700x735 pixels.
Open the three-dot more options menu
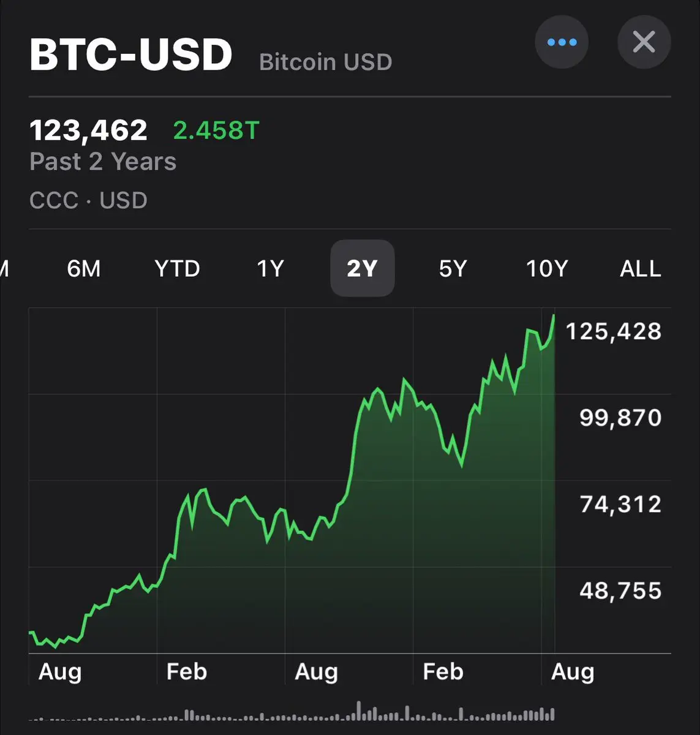pyautogui.click(x=562, y=42)
